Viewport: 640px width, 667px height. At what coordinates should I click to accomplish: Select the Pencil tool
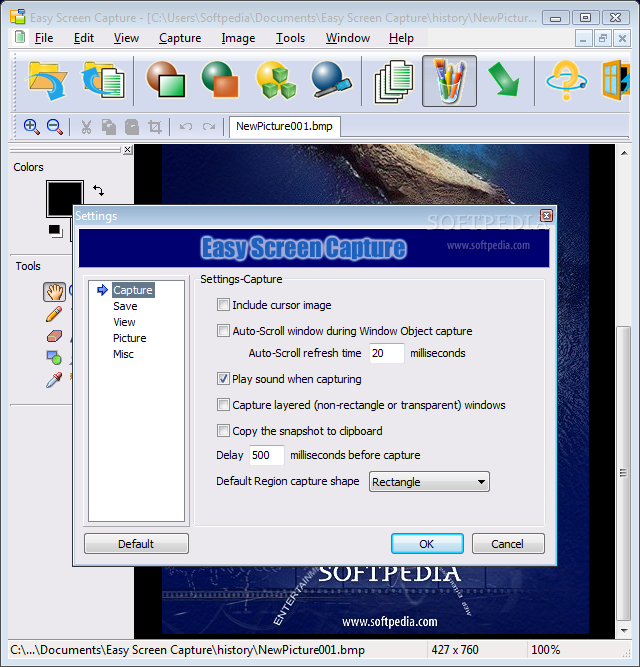54,314
